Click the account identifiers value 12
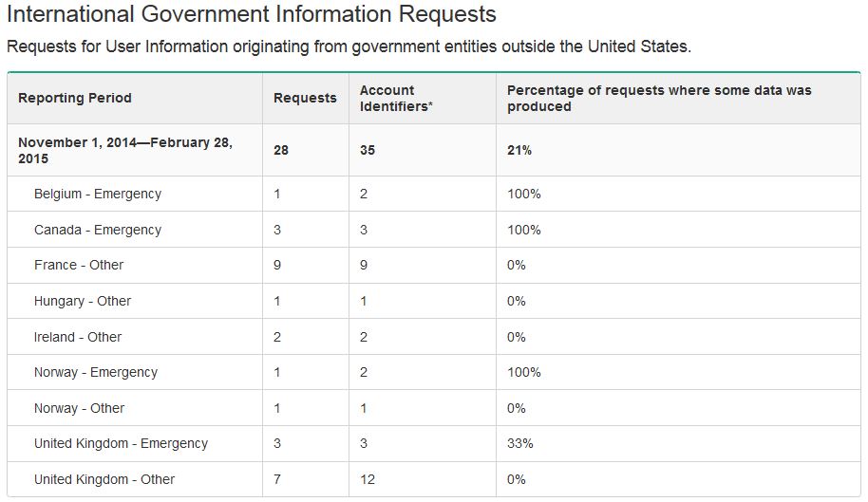Image resolution: width=868 pixels, height=502 pixels. [368, 479]
